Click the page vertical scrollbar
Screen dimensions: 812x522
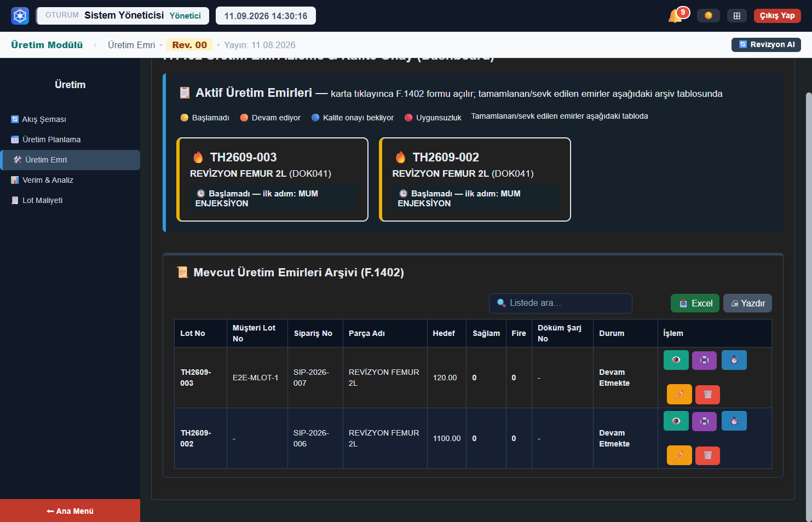point(809,306)
